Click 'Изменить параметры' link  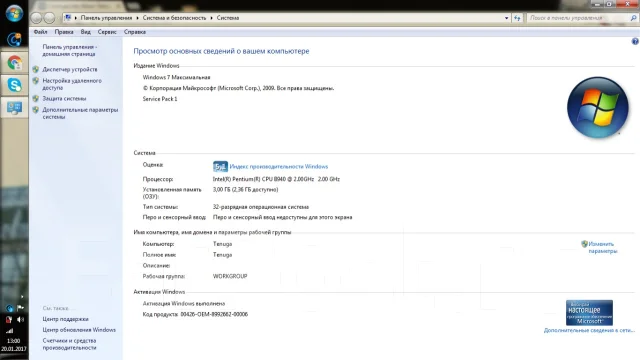pos(602,247)
